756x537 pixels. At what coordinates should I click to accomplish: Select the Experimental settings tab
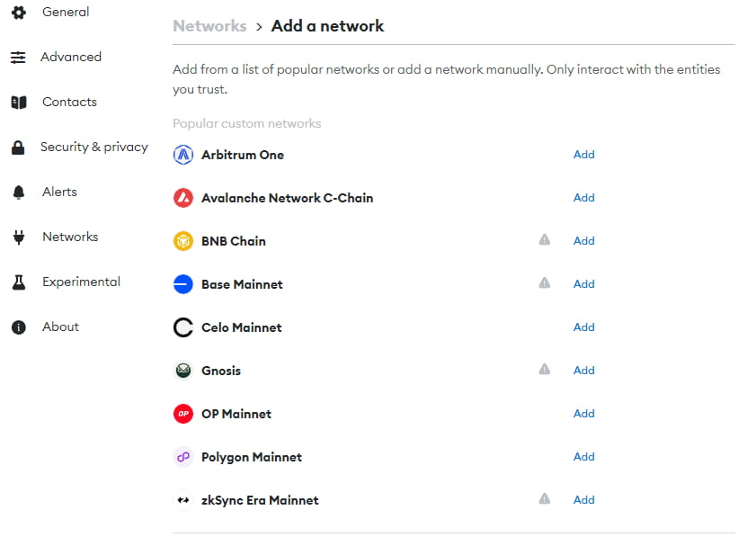point(80,282)
